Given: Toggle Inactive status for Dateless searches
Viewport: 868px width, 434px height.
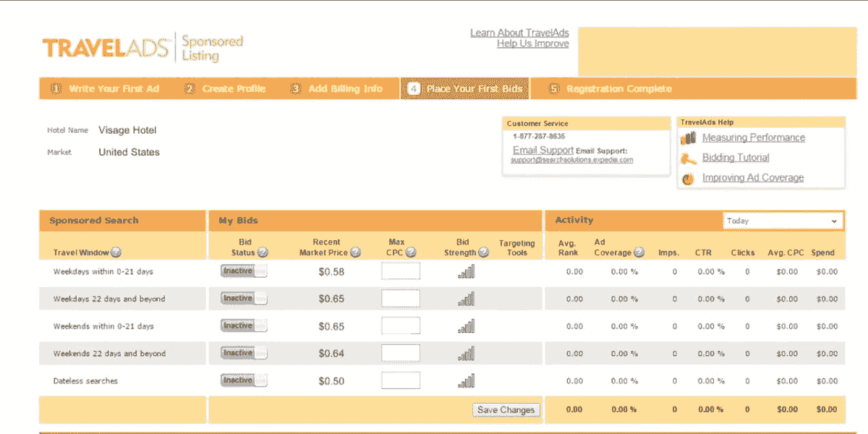Looking at the screenshot, I should pos(244,380).
